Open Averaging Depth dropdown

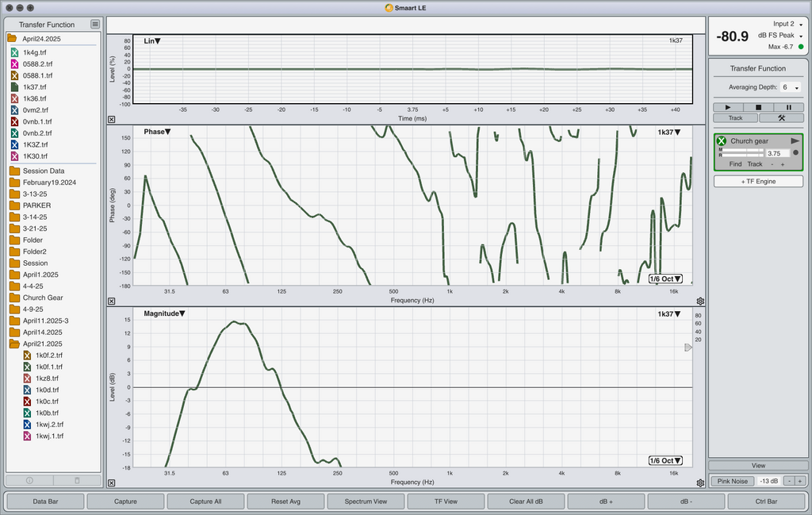[x=791, y=87]
